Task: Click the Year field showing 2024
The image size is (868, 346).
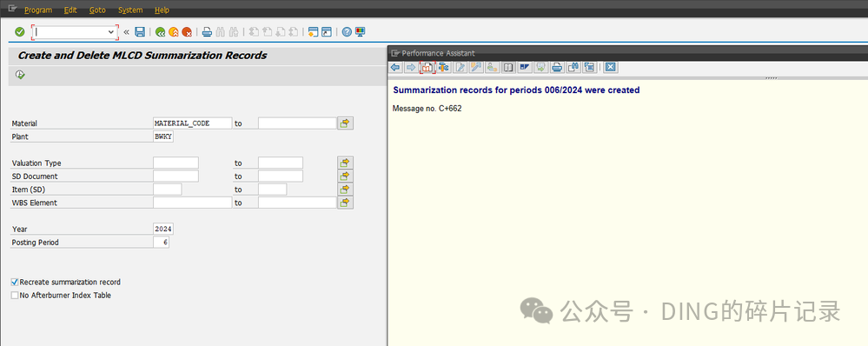Action: tap(163, 229)
